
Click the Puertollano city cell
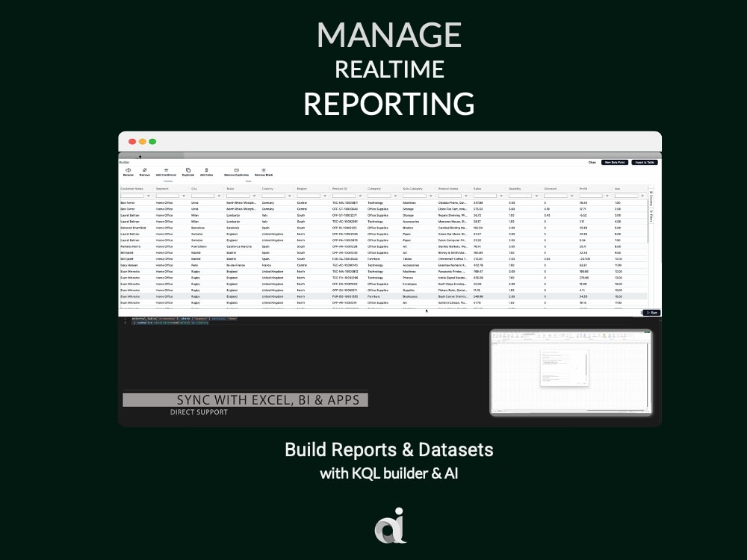[199, 246]
